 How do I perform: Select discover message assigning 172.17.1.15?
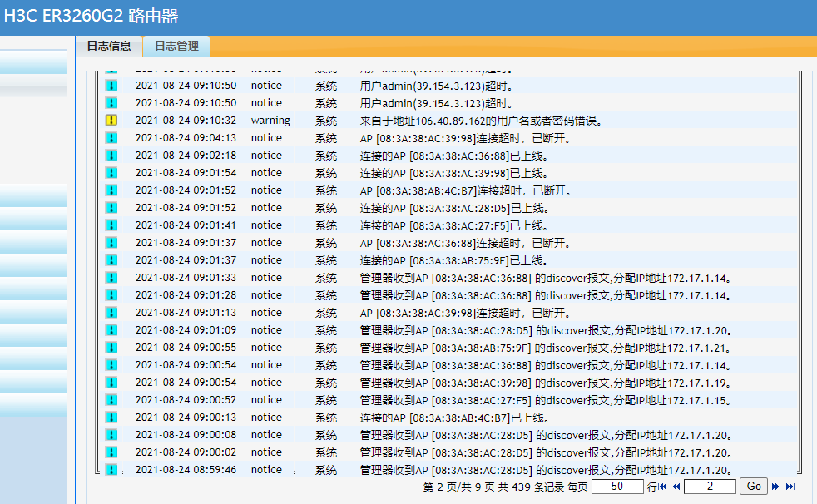[x=546, y=400]
